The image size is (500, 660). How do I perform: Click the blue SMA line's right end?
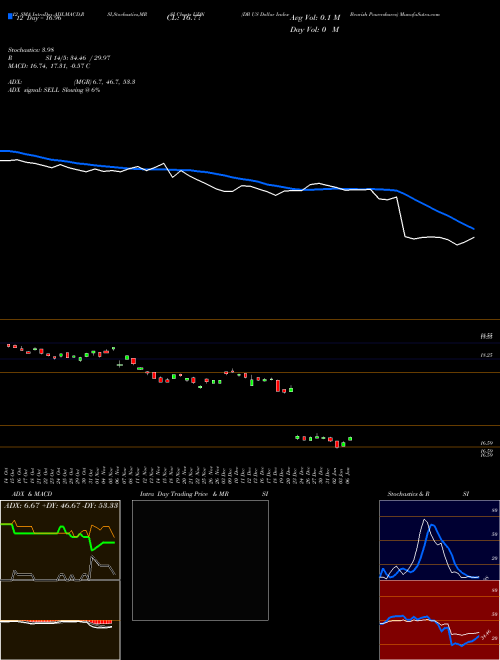tap(473, 228)
